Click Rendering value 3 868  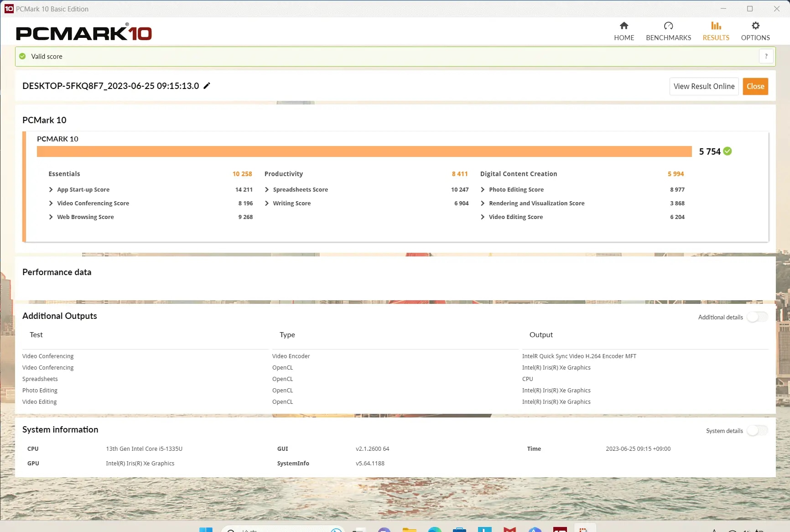(x=677, y=203)
